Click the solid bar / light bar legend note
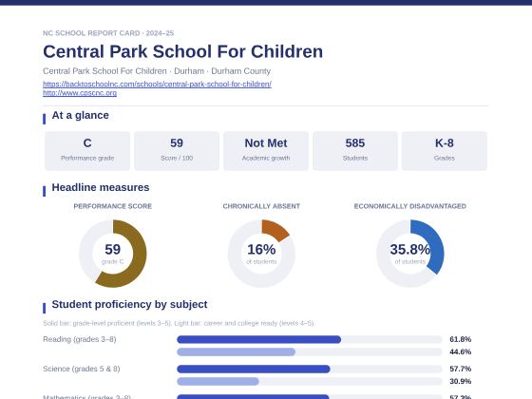This screenshot has width=532, height=399. pos(179,323)
